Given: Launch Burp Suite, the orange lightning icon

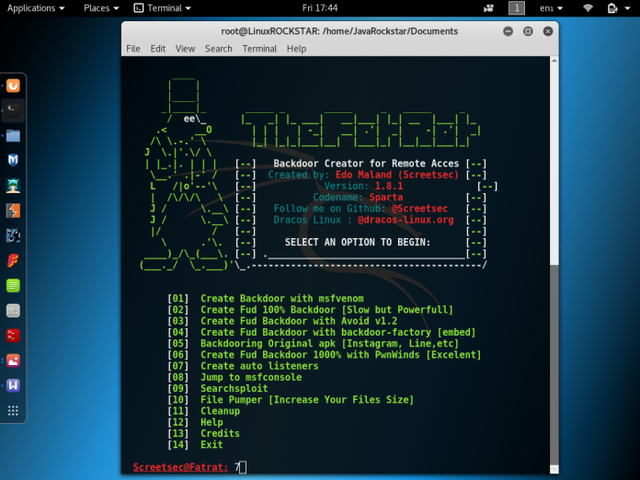Looking at the screenshot, I should (x=13, y=211).
